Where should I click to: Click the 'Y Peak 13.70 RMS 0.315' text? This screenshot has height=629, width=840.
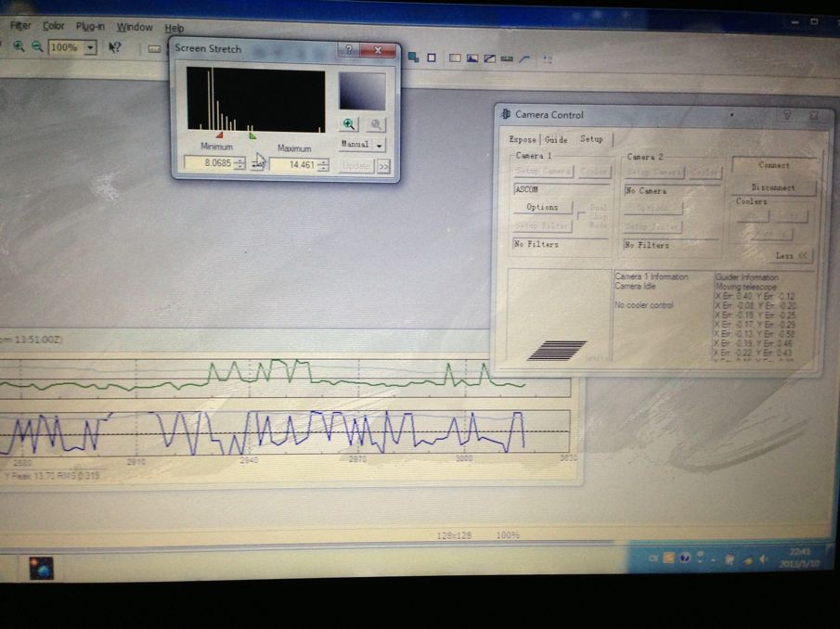53,476
